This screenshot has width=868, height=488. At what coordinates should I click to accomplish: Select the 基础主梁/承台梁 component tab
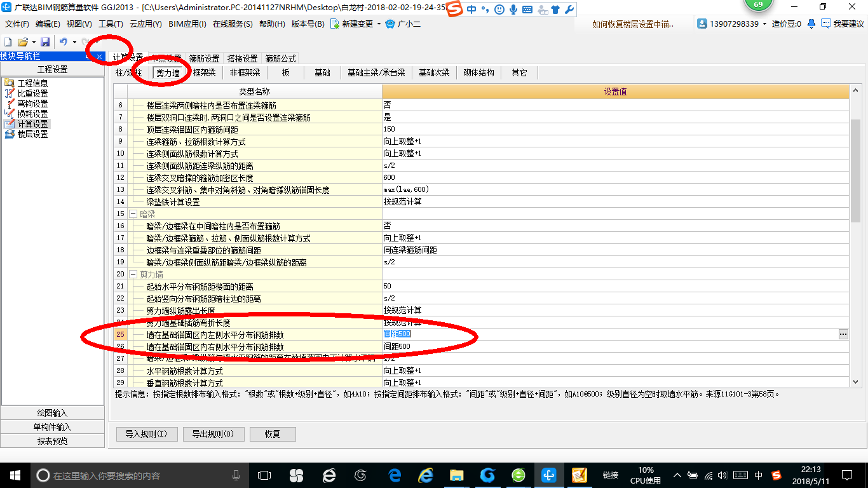coord(376,72)
